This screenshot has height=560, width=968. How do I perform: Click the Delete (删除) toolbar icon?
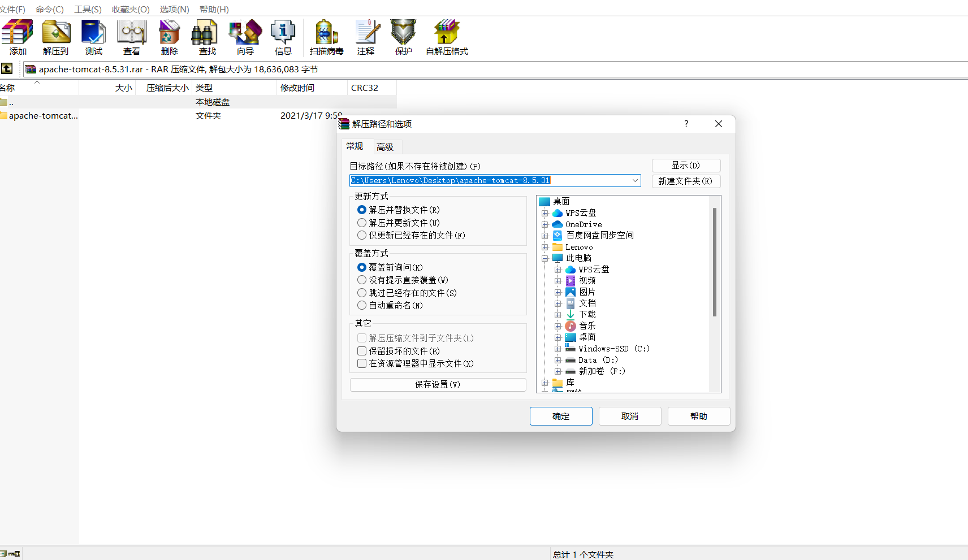coord(169,32)
